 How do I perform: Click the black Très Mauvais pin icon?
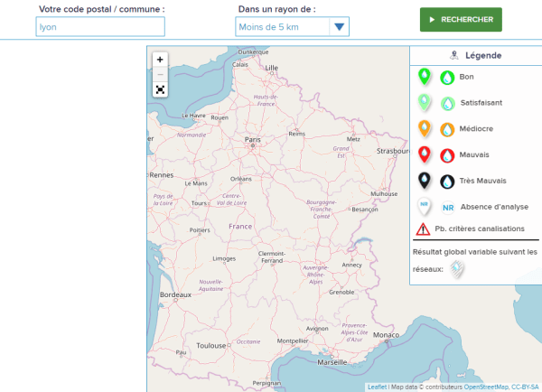click(x=425, y=181)
